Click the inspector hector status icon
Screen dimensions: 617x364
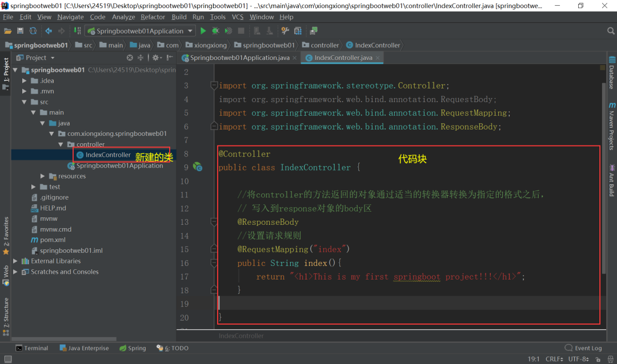(610, 359)
